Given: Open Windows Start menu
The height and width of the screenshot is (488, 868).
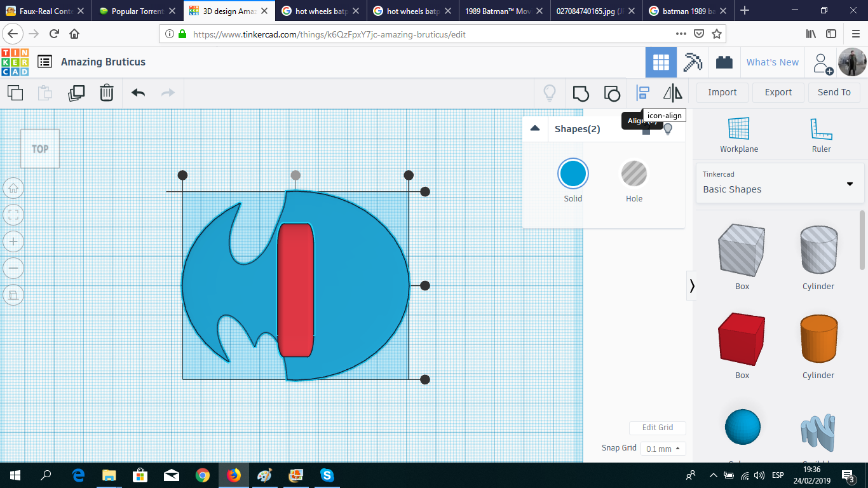Looking at the screenshot, I should tap(15, 475).
